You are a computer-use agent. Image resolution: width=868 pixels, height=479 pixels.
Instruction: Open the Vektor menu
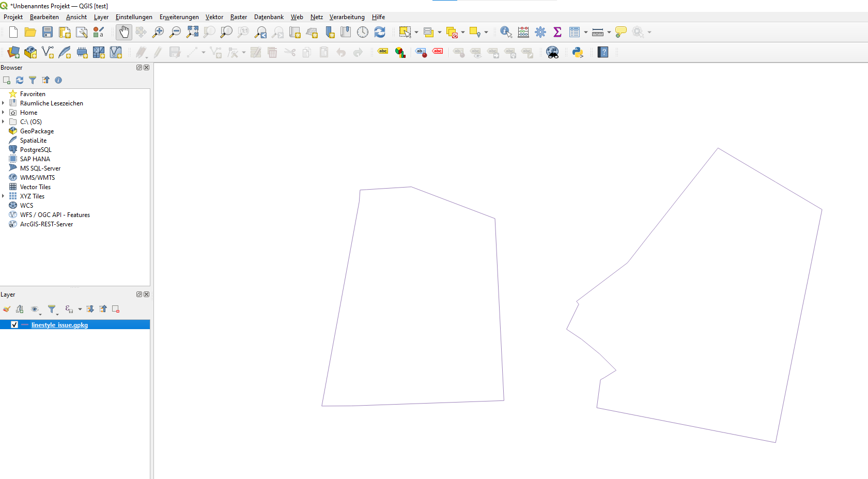click(x=214, y=17)
